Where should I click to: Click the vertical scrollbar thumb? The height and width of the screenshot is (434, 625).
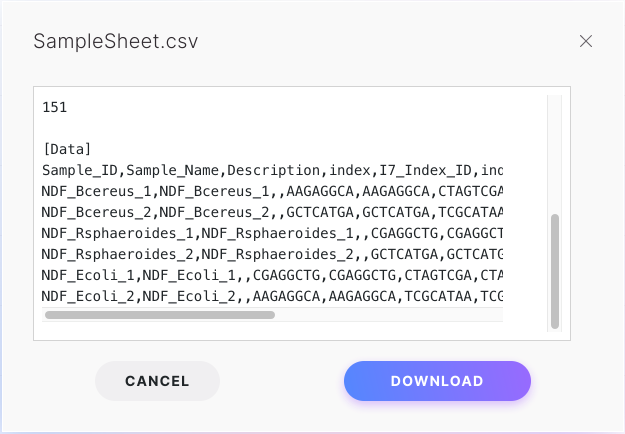[x=555, y=270]
